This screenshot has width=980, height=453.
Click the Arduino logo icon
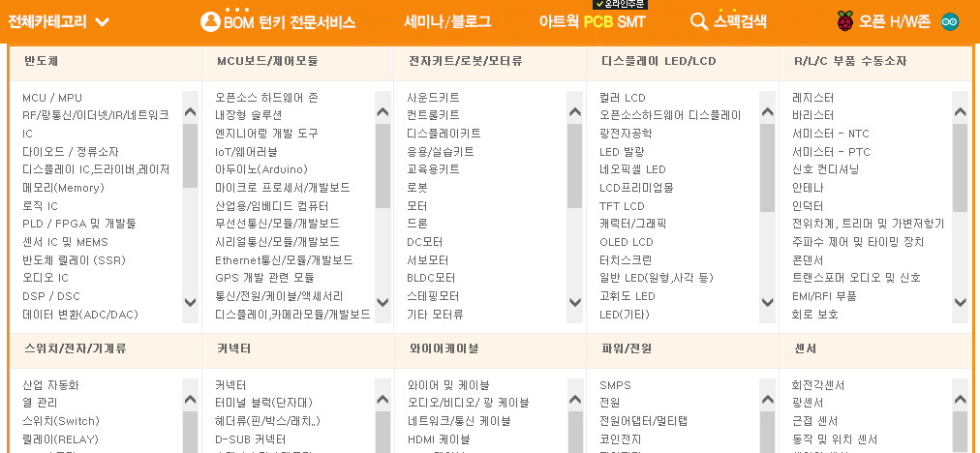pos(950,22)
